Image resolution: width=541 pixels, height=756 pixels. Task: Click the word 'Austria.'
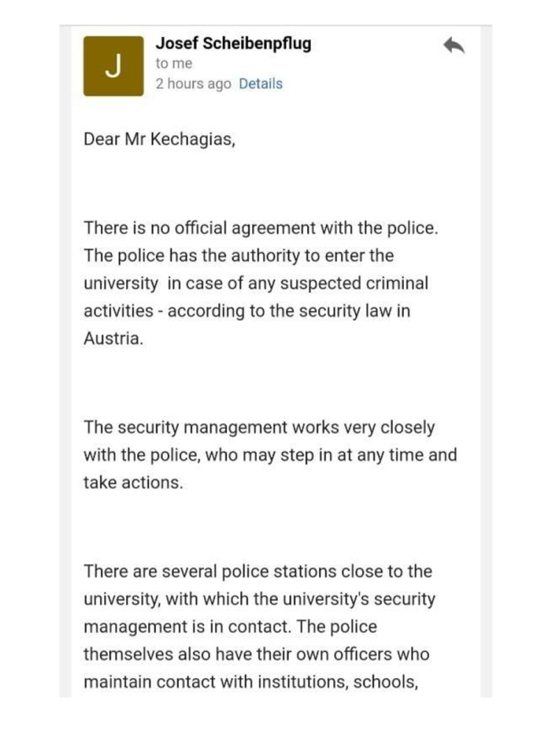(113, 340)
